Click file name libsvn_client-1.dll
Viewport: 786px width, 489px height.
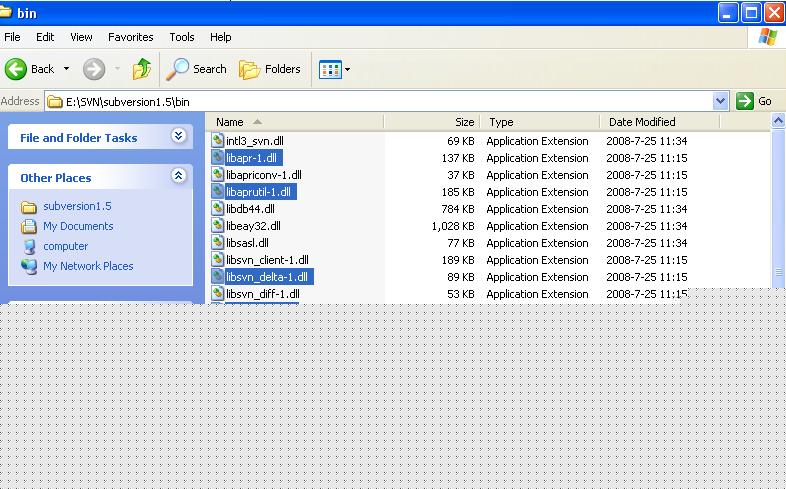pos(267,261)
